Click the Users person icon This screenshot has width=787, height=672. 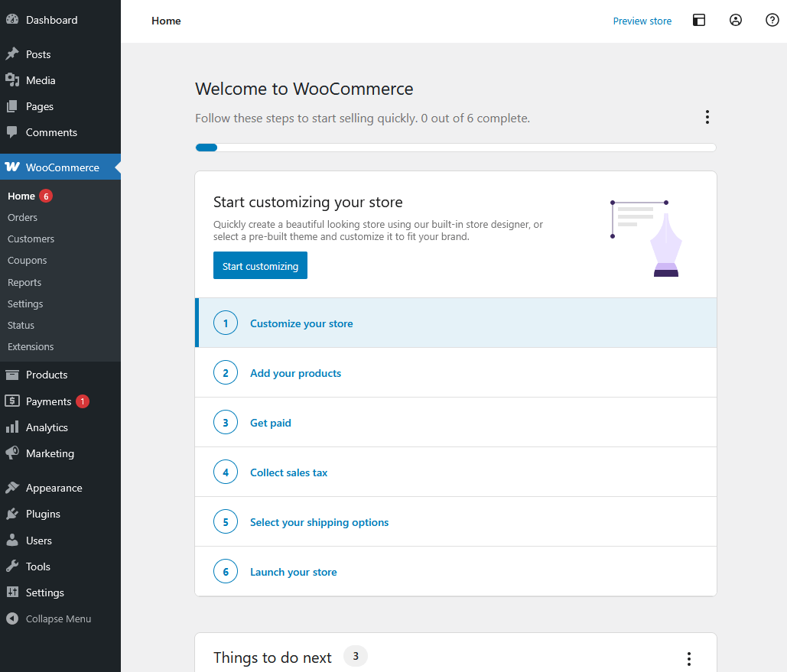coord(12,540)
